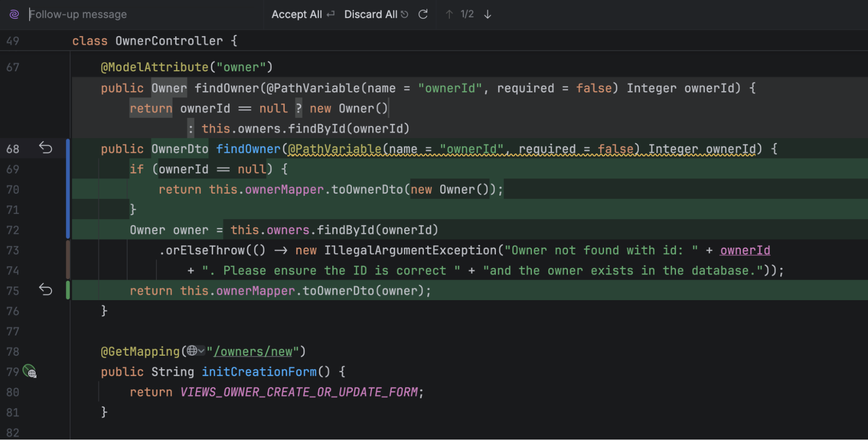Click the initCreationForm method name

(259, 372)
